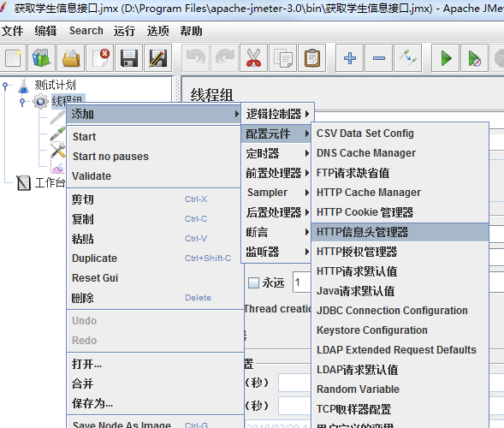Open the 运行 menu
504x428 pixels.
click(124, 31)
